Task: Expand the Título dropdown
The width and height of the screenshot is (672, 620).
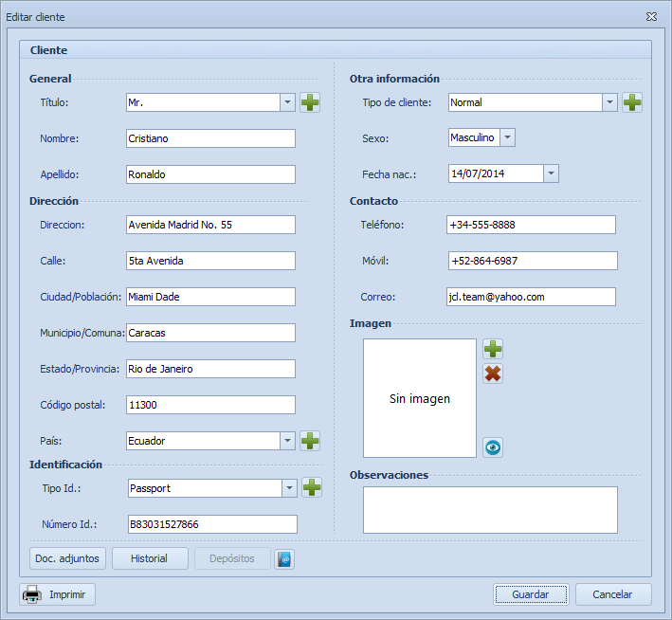Action: (288, 102)
